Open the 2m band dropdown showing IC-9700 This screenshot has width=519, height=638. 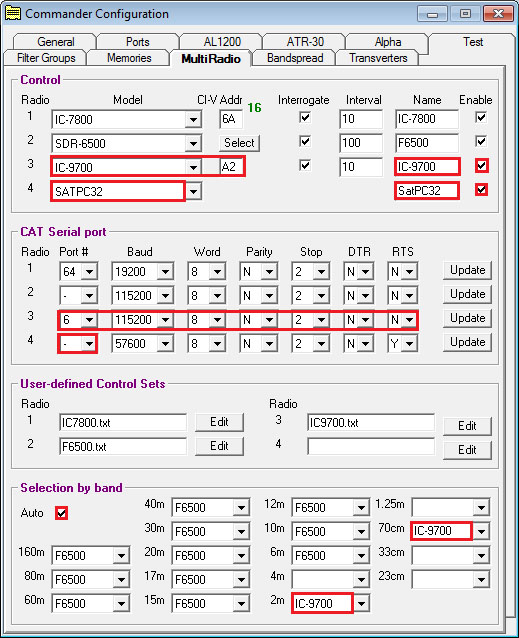click(361, 603)
